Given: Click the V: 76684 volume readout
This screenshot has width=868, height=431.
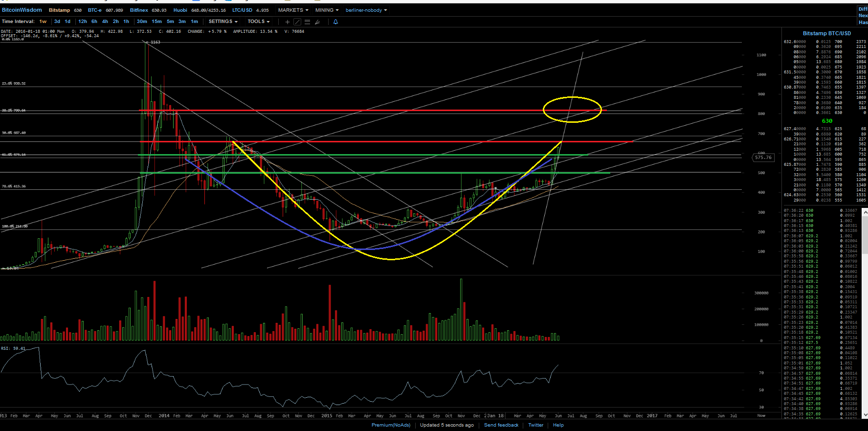Looking at the screenshot, I should point(294,31).
